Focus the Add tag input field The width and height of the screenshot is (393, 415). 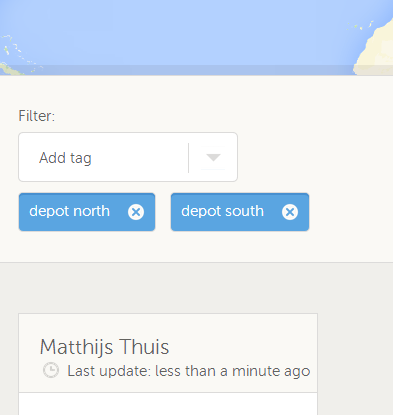tap(104, 157)
